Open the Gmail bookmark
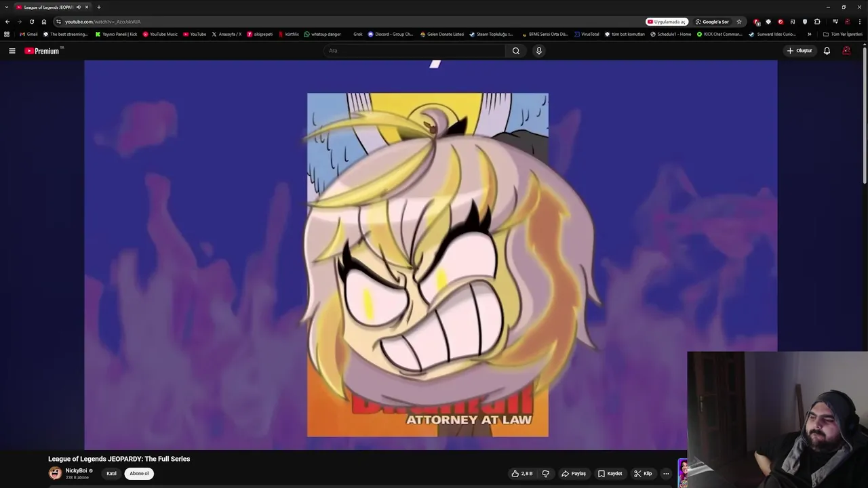This screenshot has height=488, width=868. (28, 34)
